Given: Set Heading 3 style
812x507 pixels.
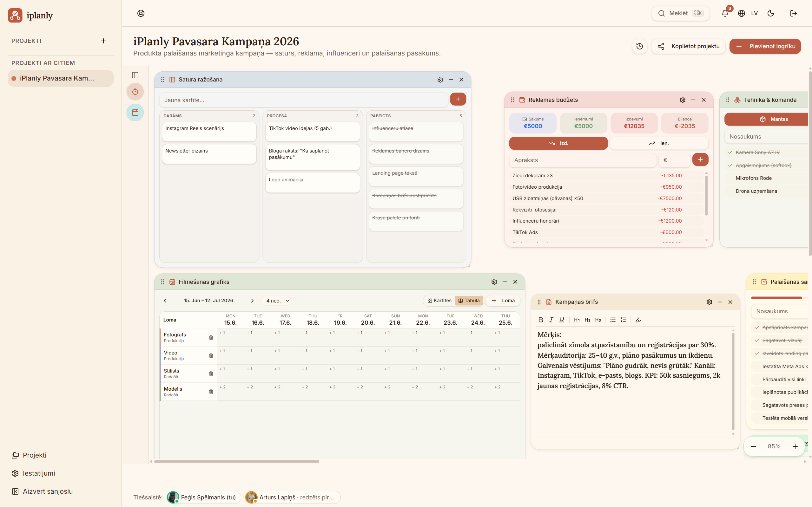Looking at the screenshot, I should [x=598, y=320].
